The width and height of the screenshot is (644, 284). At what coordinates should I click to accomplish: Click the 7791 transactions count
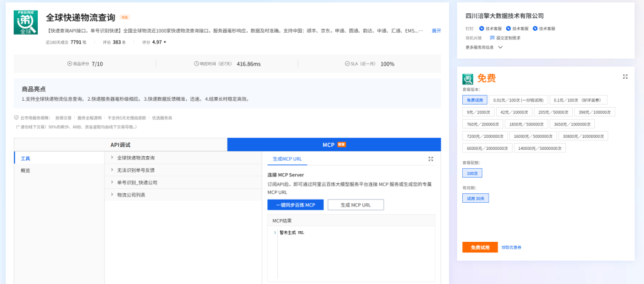(x=75, y=42)
